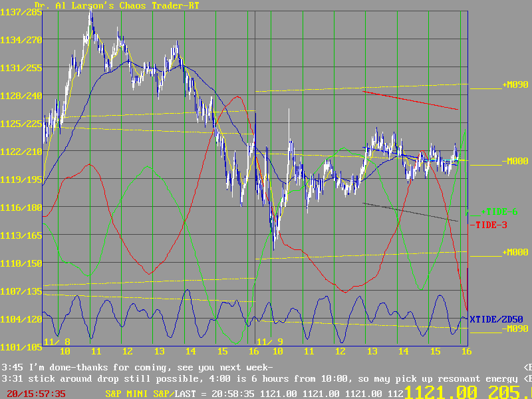Click the -M090 line label
The height and width of the screenshot is (399, 532).
(515, 329)
